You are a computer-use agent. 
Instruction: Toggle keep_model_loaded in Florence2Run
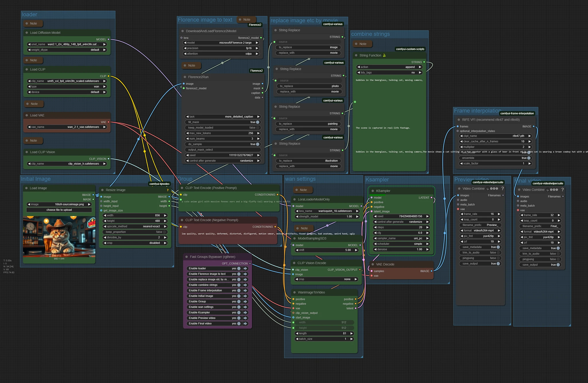(x=258, y=128)
